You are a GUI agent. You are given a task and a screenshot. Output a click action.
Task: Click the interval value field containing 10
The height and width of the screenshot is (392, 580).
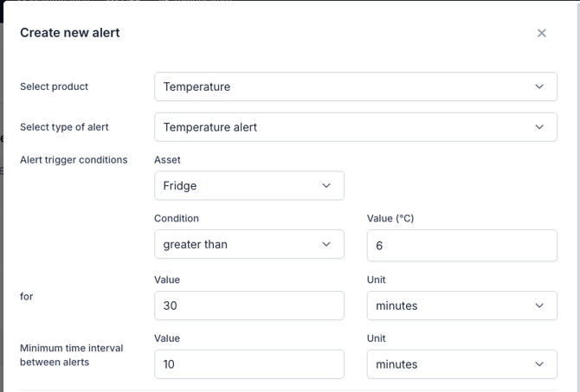pos(249,364)
